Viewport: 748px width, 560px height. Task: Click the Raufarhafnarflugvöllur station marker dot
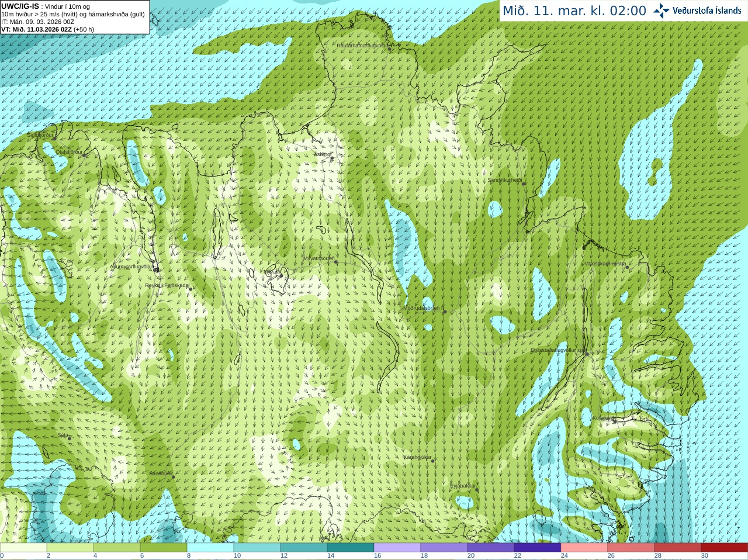[x=390, y=49]
